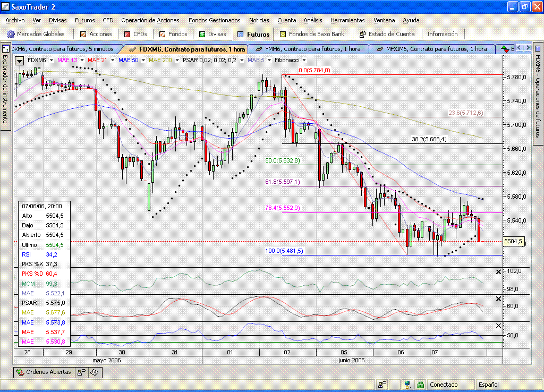Click the PSAR 5.575,0 row in data box

pos(44,303)
